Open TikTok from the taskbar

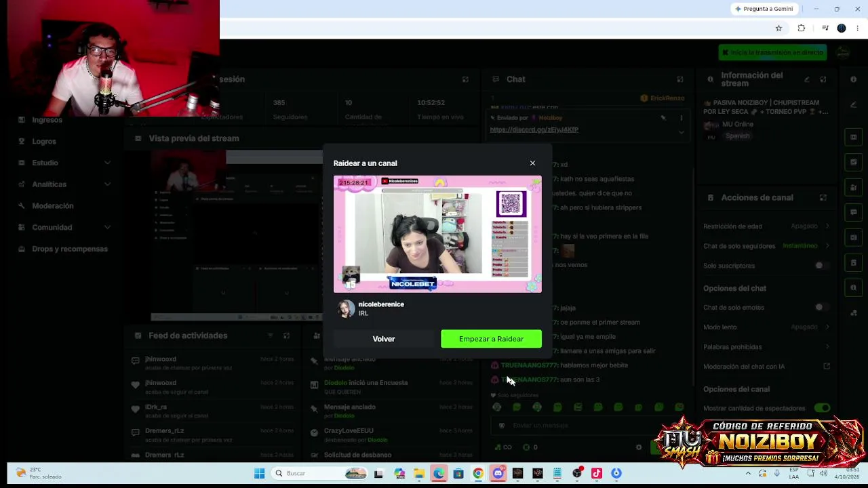[597, 474]
